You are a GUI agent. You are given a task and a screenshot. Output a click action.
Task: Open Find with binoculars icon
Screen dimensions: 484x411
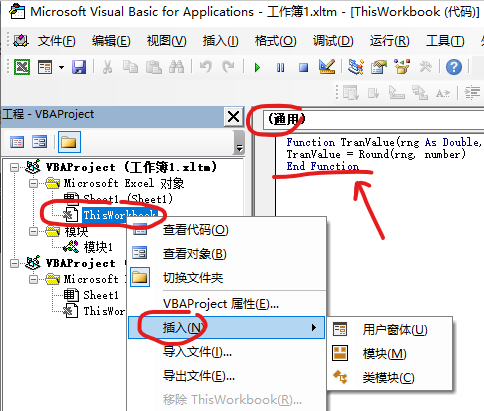tap(176, 67)
